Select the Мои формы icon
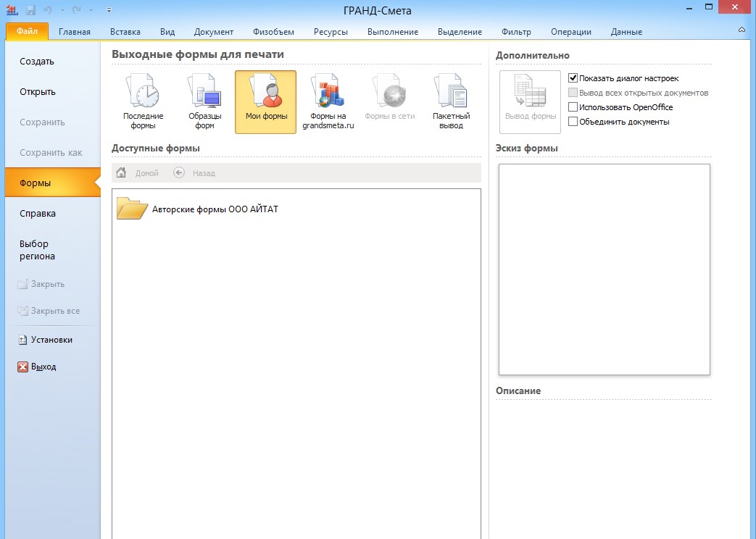The height and width of the screenshot is (539, 756). [266, 101]
